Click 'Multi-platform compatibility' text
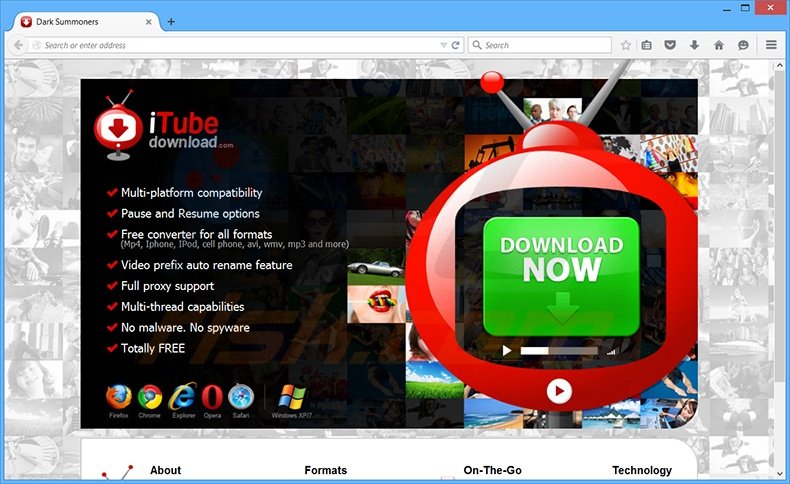This screenshot has height=484, width=790. (191, 193)
